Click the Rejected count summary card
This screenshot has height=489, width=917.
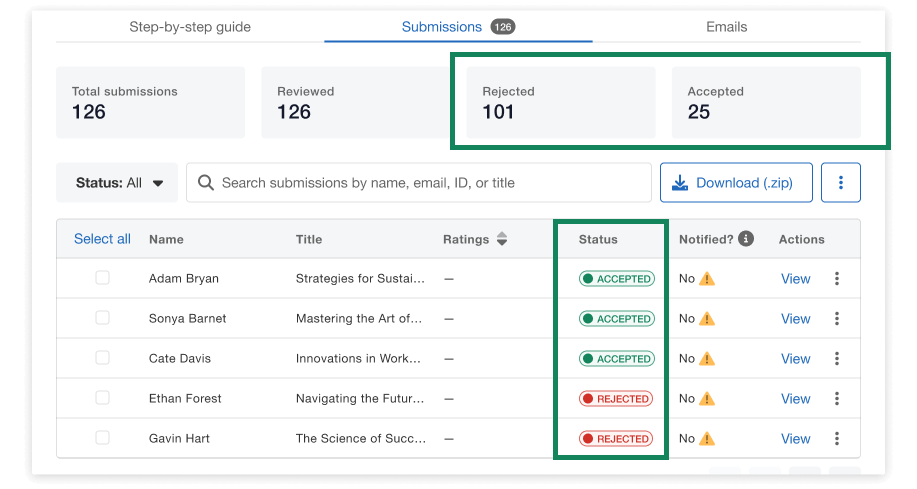pyautogui.click(x=560, y=103)
